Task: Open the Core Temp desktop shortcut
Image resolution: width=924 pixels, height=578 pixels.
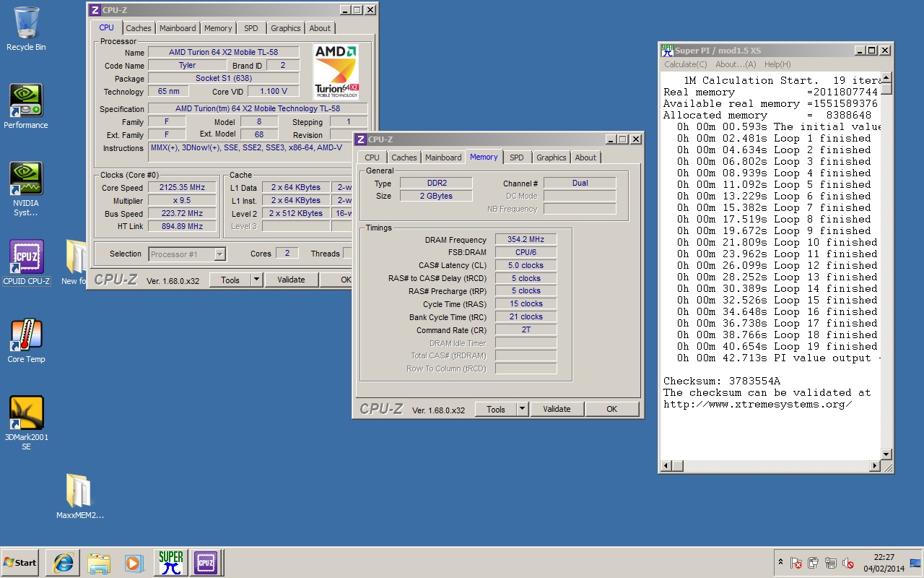Action: 26,341
